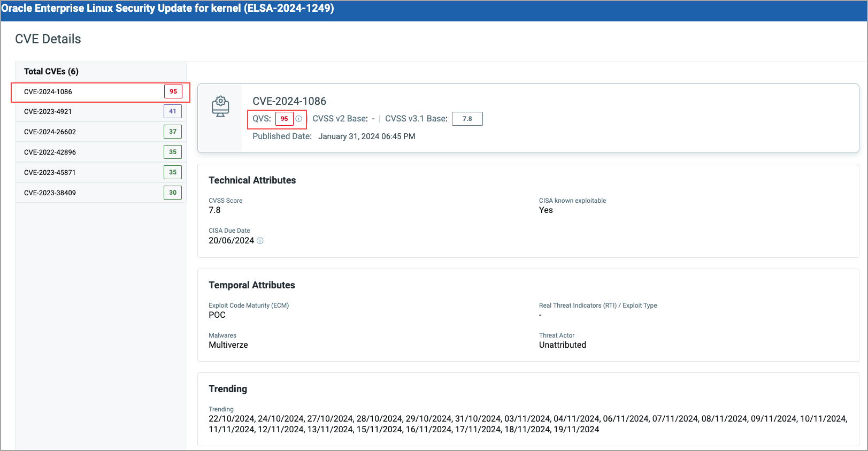
Task: Select CVE-2024-1086 in the CVE list
Action: [48, 92]
